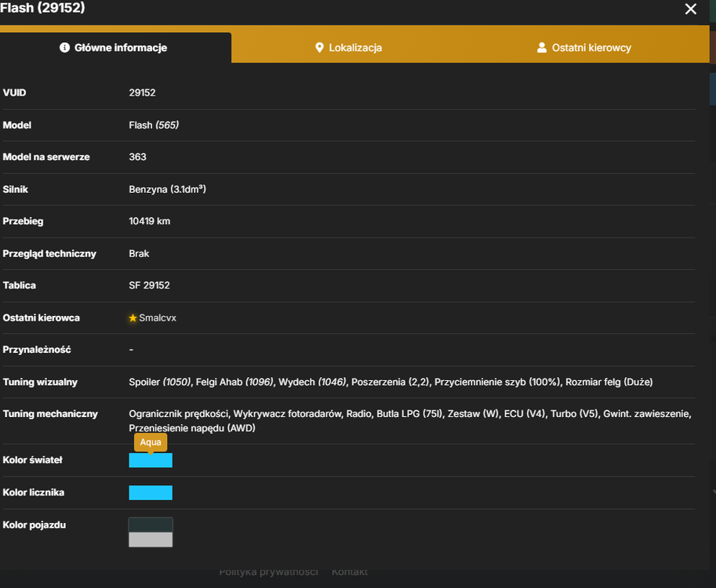Viewport: 716px width, 588px height.
Task: Click the license plate value SF 29152
Action: (149, 285)
